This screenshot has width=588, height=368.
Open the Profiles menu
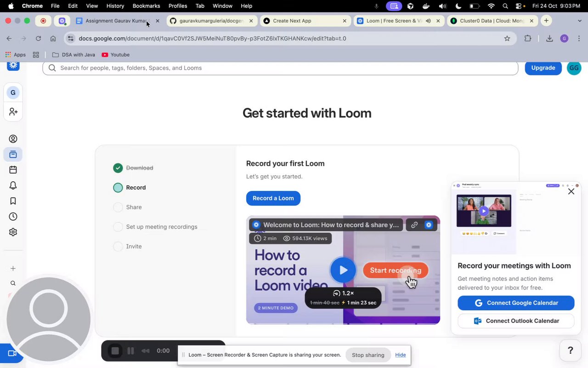[x=178, y=6]
